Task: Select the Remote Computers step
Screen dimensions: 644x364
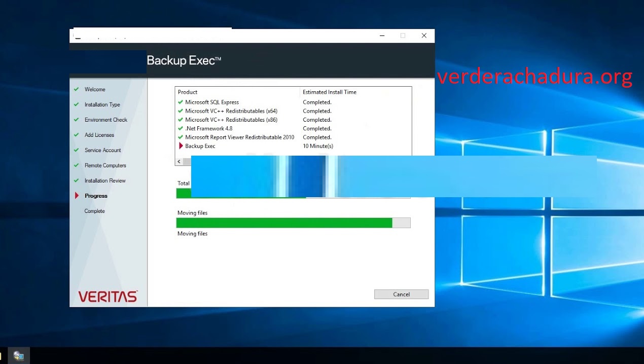Action: [x=105, y=165]
